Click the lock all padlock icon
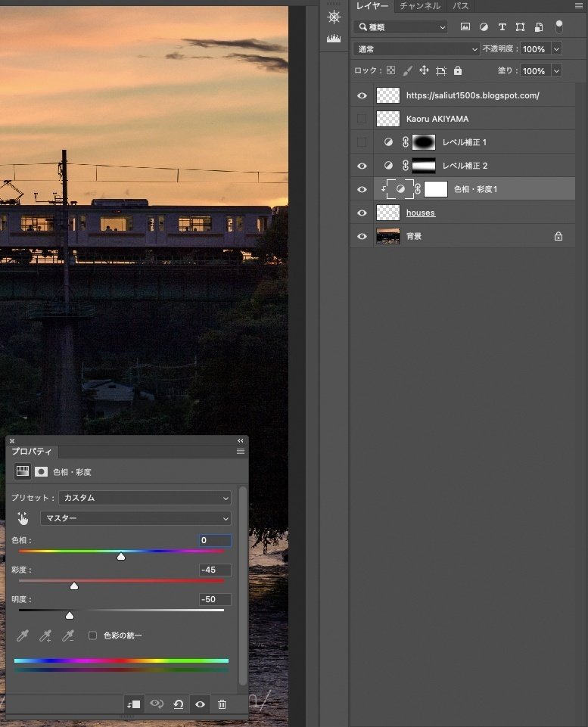This screenshot has height=727, width=588. [x=458, y=70]
